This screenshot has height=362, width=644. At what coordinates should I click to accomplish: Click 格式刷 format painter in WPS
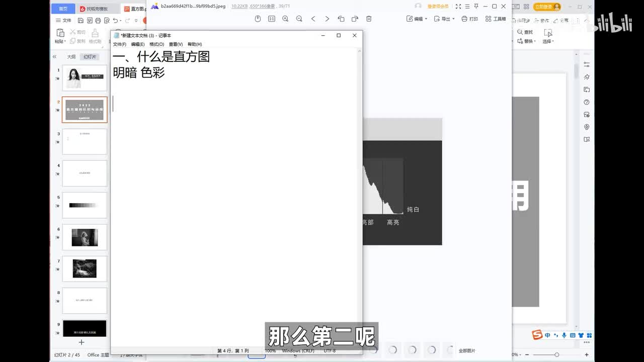(95, 36)
